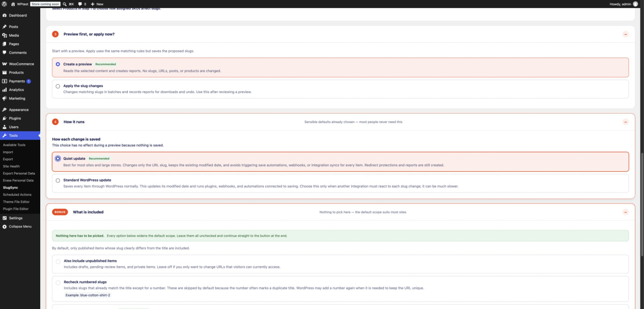The height and width of the screenshot is (309, 644).
Task: Click the Payments icon in sidebar
Action: pyautogui.click(x=5, y=81)
